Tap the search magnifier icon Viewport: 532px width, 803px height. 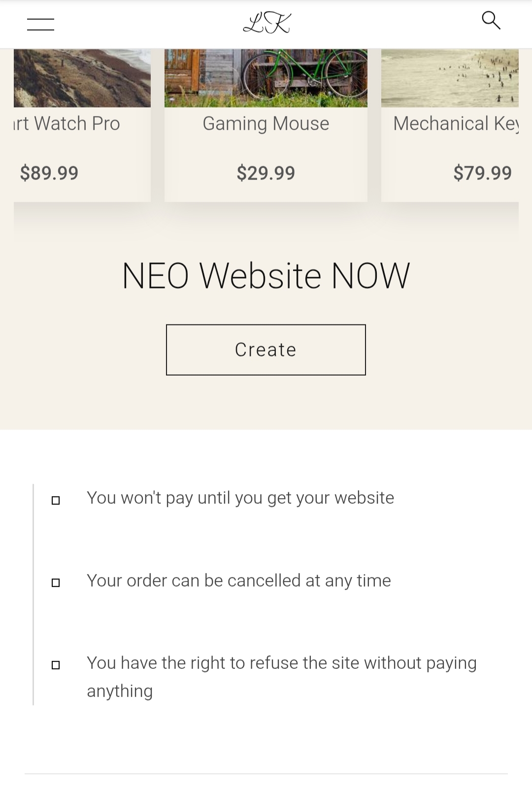[491, 20]
